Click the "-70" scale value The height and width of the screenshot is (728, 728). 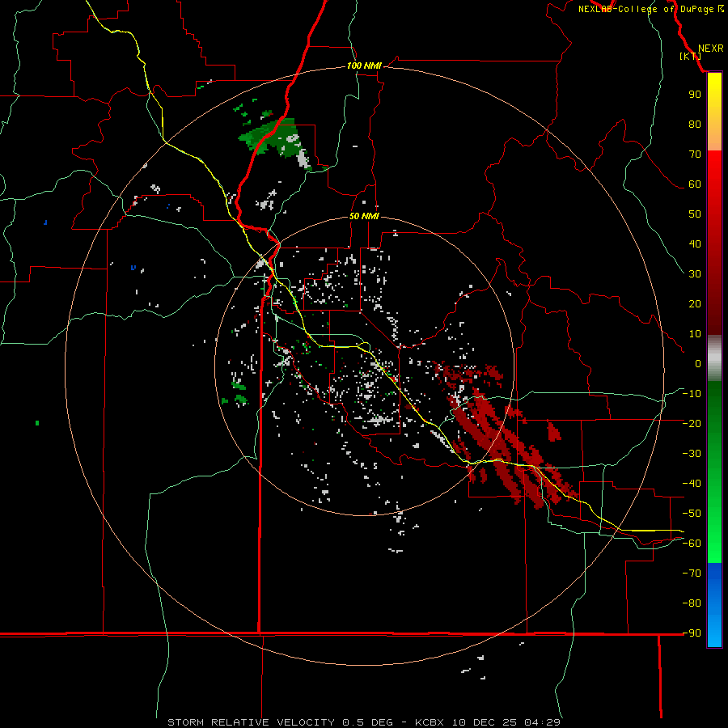pyautogui.click(x=692, y=573)
